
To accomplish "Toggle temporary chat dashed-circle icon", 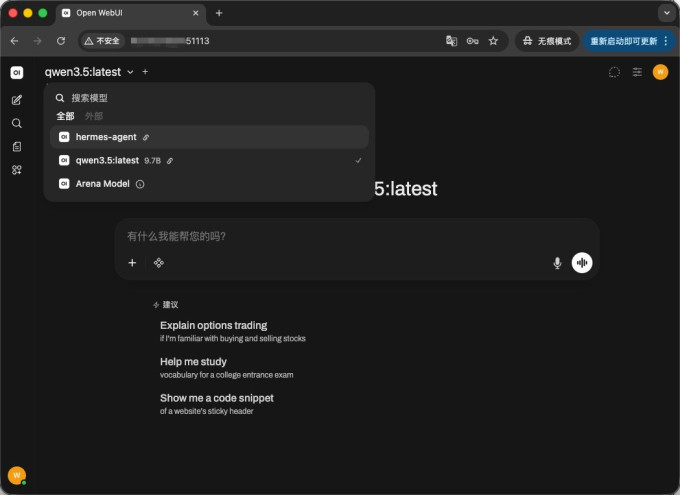I will click(614, 72).
